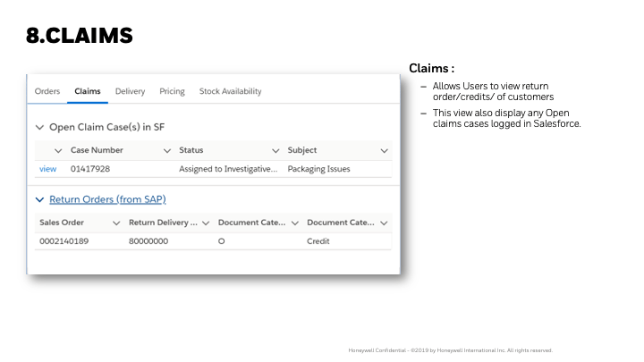The width and height of the screenshot is (644, 362).
Task: Switch to the Delivery tab
Action: (130, 91)
